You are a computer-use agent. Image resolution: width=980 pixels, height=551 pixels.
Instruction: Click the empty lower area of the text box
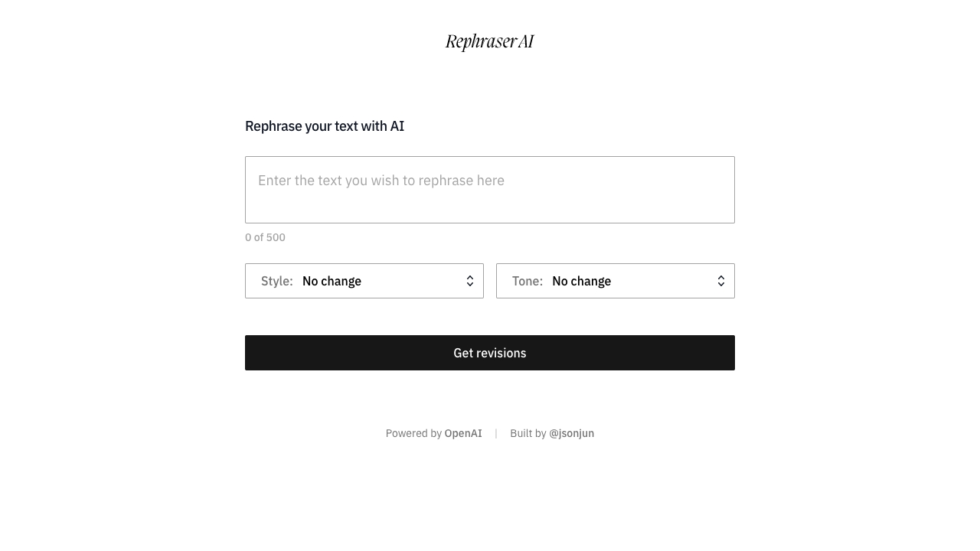click(x=490, y=208)
